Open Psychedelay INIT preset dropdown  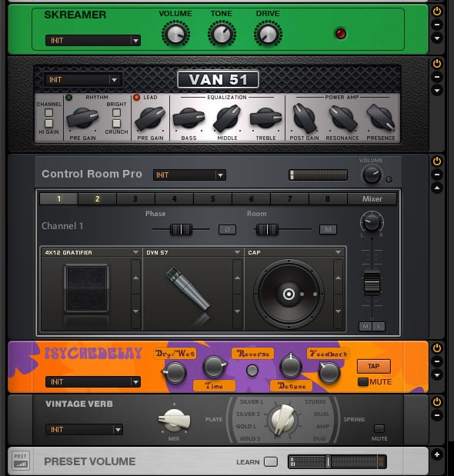pos(93,381)
